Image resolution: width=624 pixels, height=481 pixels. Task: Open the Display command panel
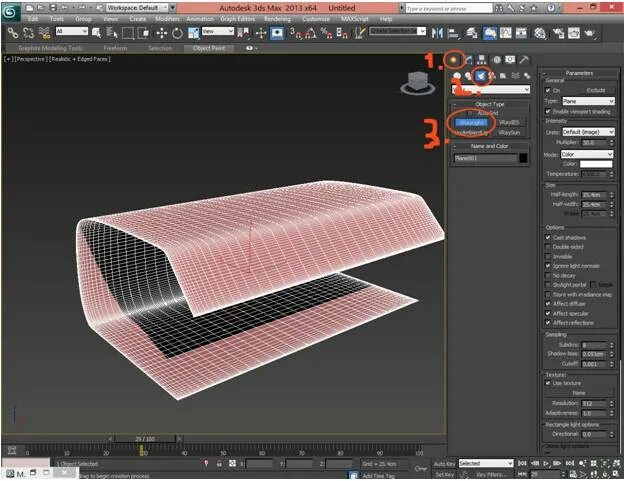(x=510, y=60)
